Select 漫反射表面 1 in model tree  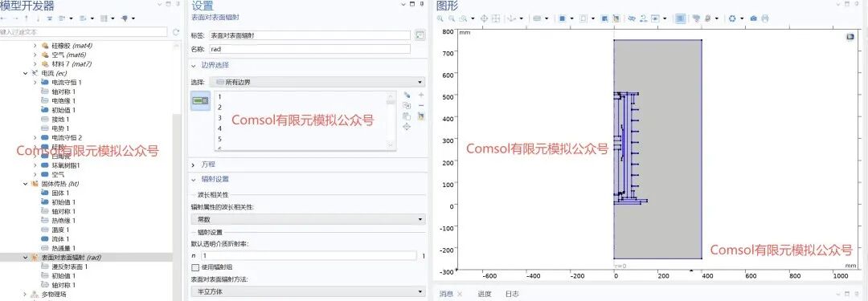(69, 266)
